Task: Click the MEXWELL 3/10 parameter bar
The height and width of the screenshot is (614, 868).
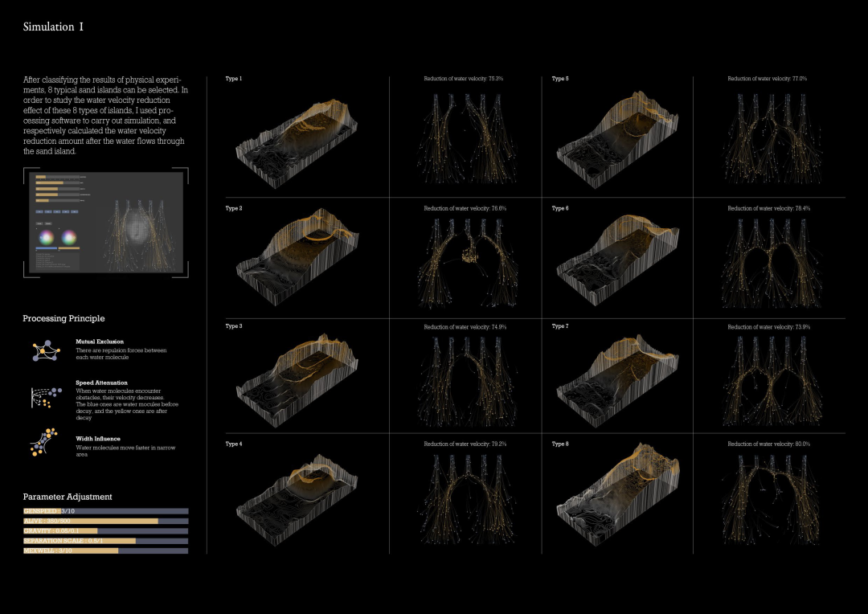Action: [x=105, y=551]
